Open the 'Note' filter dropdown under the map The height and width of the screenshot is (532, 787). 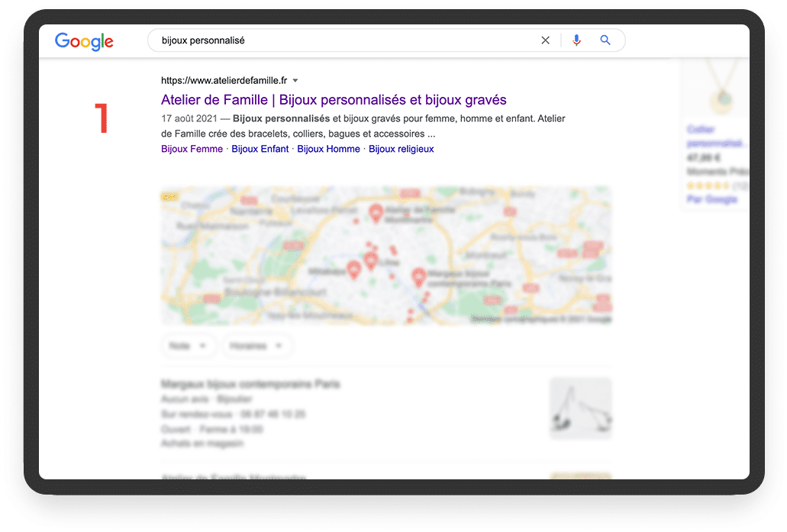click(188, 346)
